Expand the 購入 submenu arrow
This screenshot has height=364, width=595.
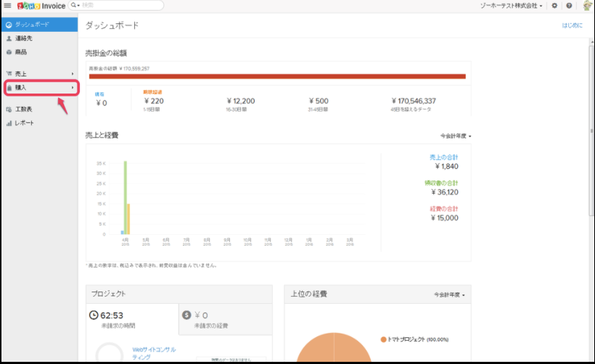73,88
